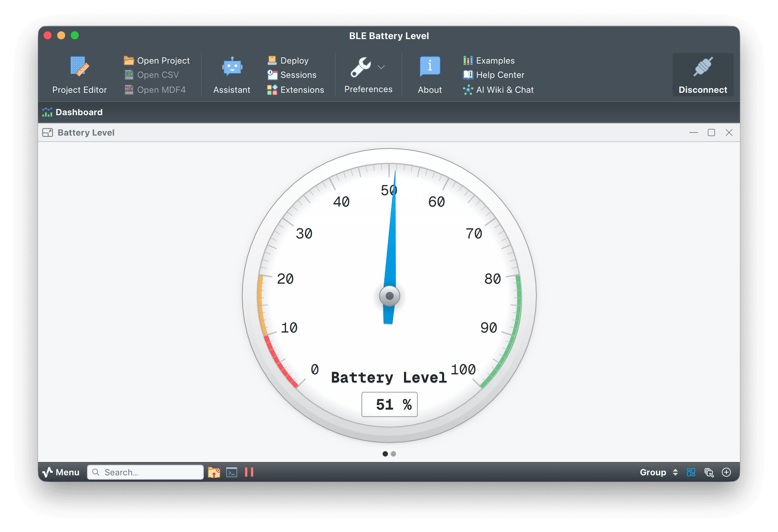Image resolution: width=778 pixels, height=532 pixels.
Task: Click the cascading windows icon
Action: pos(709,472)
